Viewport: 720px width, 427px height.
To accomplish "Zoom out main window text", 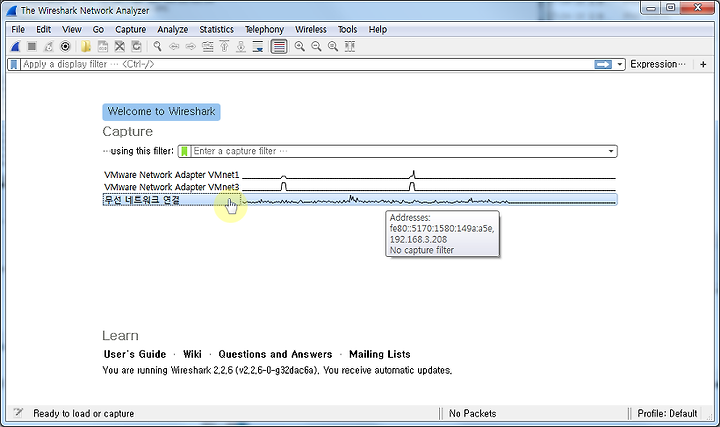I will click(x=316, y=46).
